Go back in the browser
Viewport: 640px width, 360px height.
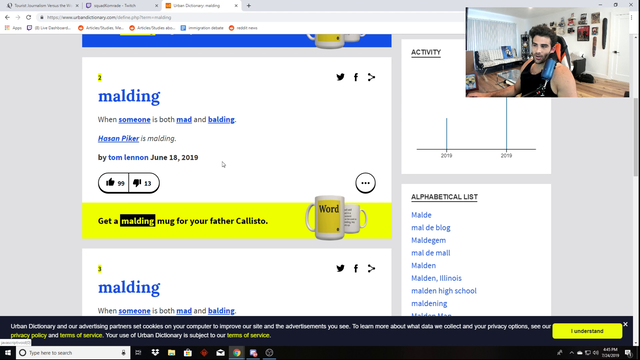point(7,17)
